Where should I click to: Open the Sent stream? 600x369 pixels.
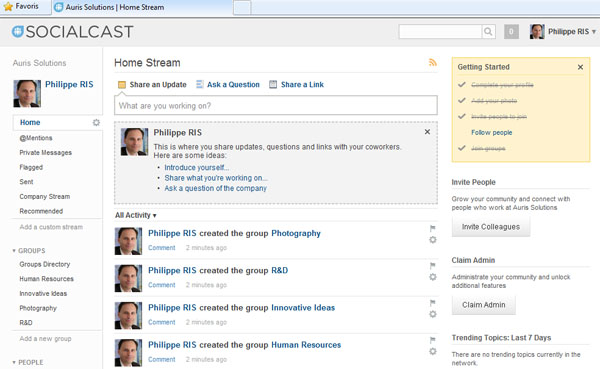coord(26,182)
